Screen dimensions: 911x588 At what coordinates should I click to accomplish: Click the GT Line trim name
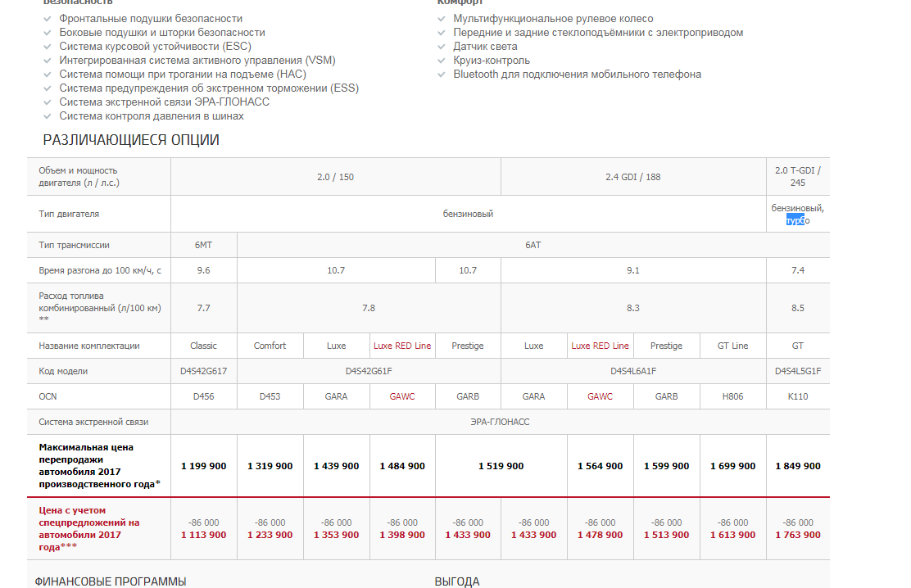[732, 346]
